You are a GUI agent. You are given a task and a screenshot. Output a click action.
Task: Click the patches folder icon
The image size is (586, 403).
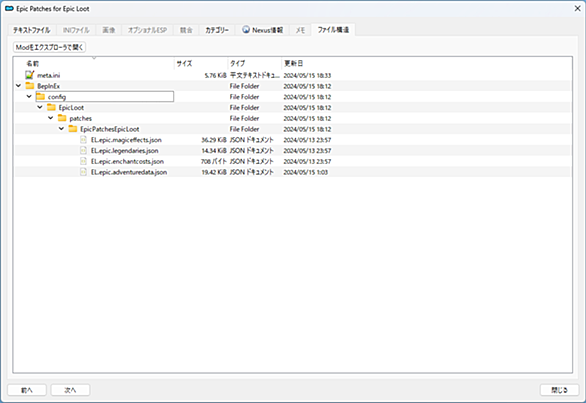[62, 118]
